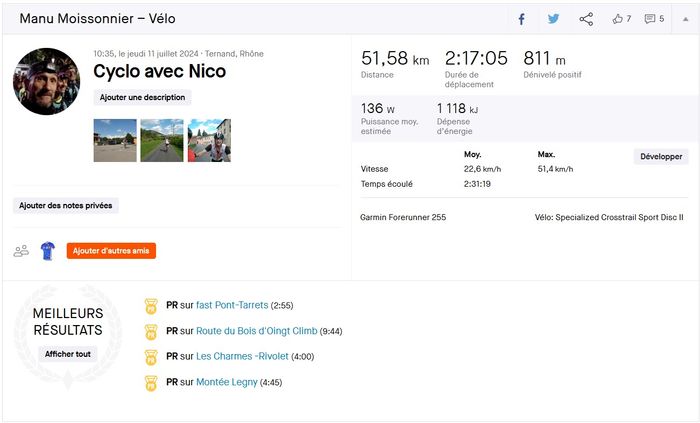Screen dimensions: 700x423
Task: Click Ajouter une description
Action: point(142,97)
